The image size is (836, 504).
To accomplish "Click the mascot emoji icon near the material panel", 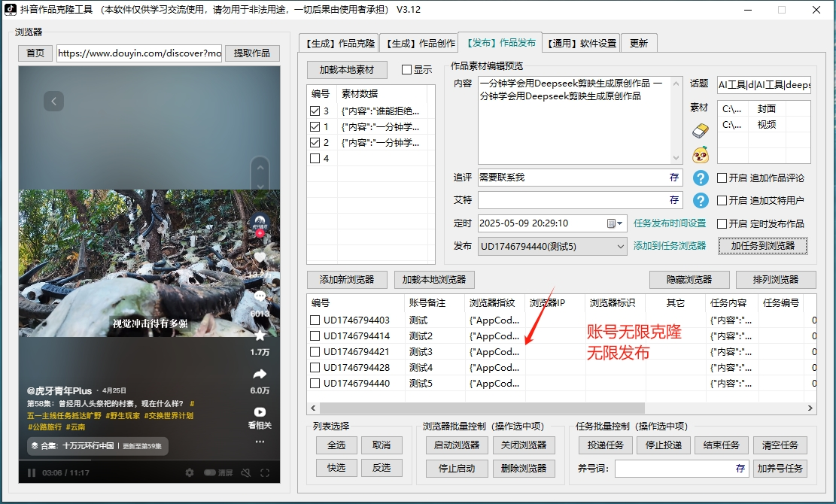I will click(700, 155).
